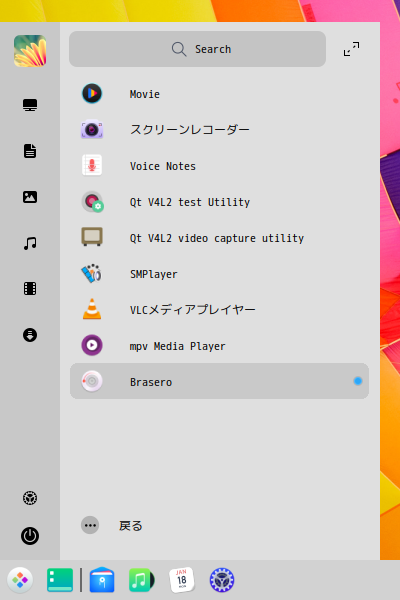Launch the Voice Notes icon

(92, 165)
